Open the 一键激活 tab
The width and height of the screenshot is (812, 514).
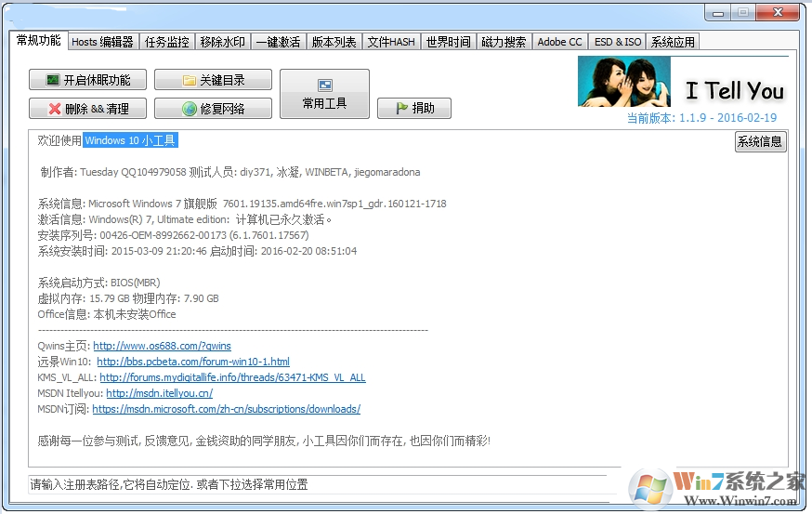point(278,42)
